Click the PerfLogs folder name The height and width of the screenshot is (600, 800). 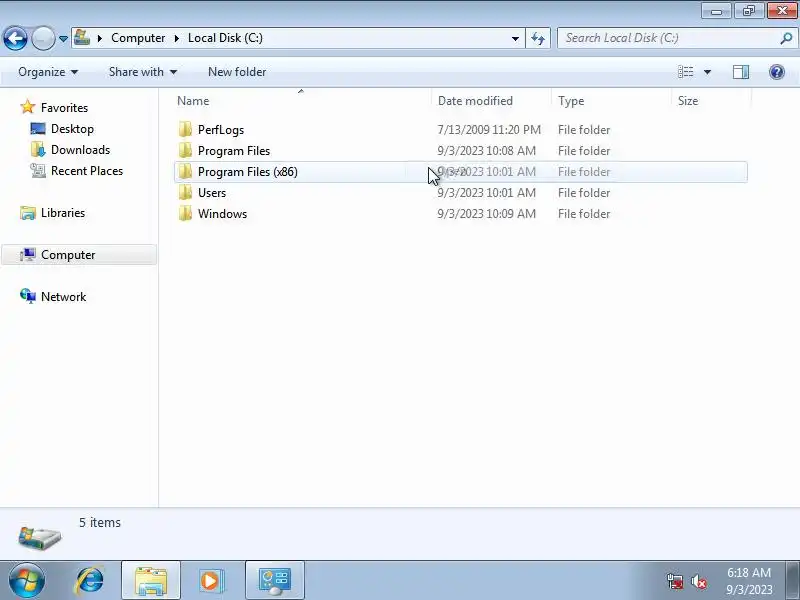[221, 130]
